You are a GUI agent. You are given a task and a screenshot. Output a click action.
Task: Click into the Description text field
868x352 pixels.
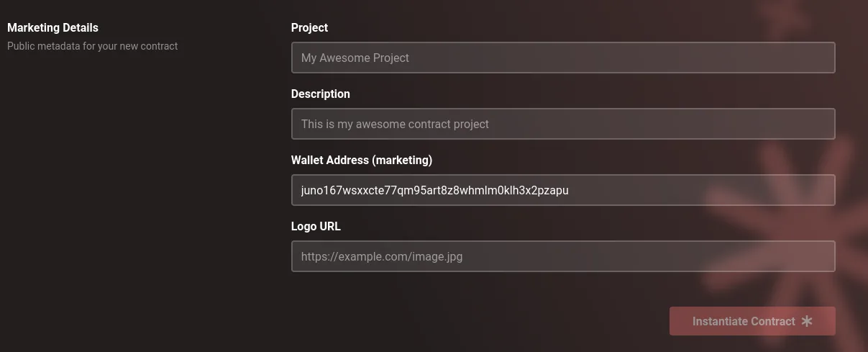(563, 124)
